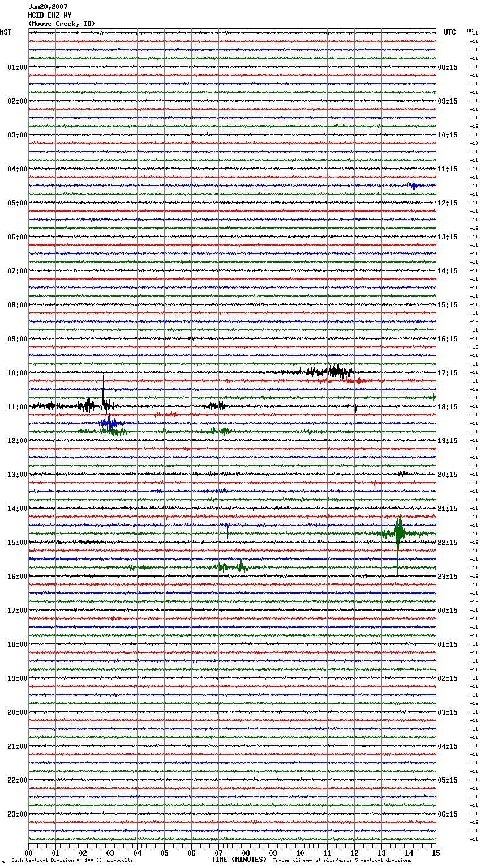The width and height of the screenshot is (481, 868).
Task: Click the "11" minute tick on bottom axis
Action: click(x=327, y=853)
